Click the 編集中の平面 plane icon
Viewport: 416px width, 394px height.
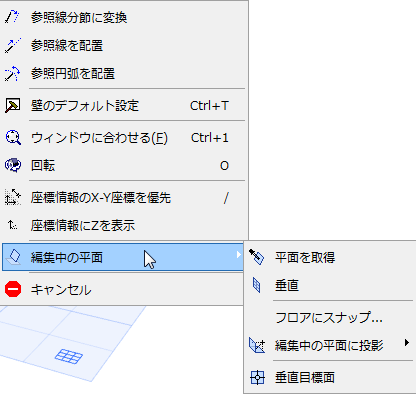13,257
